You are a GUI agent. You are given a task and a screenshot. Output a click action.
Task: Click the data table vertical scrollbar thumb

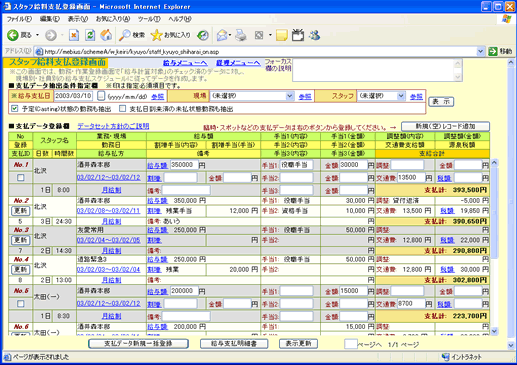[494, 212]
